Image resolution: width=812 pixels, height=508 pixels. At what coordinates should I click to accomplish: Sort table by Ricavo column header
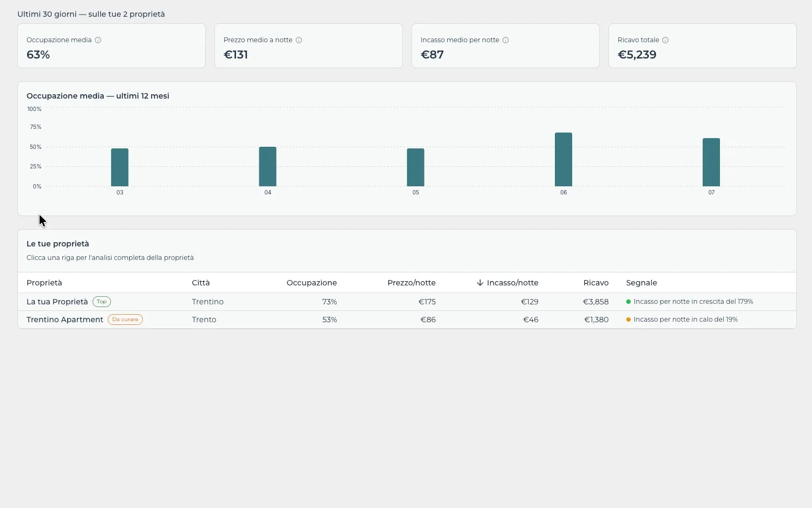pos(596,283)
